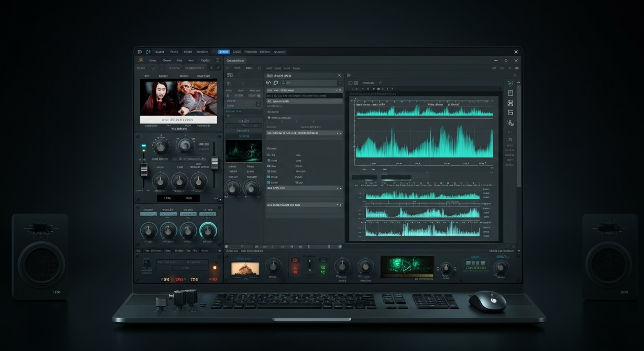Image resolution: width=644 pixels, height=351 pixels.
Task: Click the video preview thumbnail showing two people
Action: [177, 98]
